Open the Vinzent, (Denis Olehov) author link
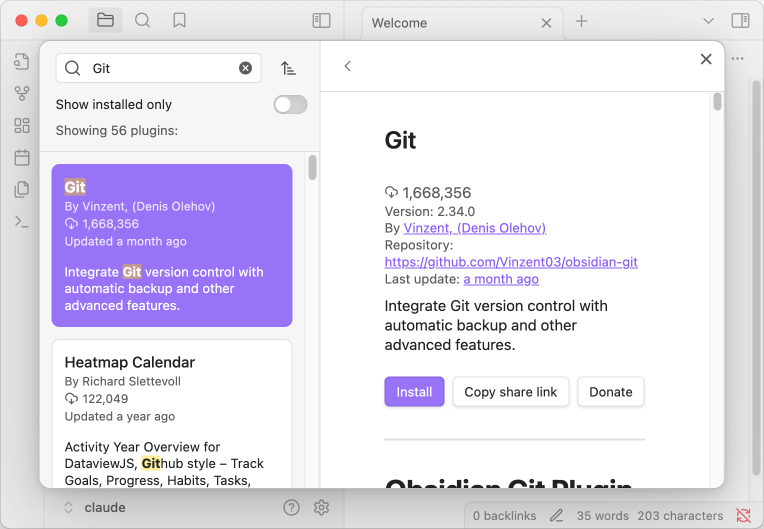The height and width of the screenshot is (529, 764). pos(475,228)
